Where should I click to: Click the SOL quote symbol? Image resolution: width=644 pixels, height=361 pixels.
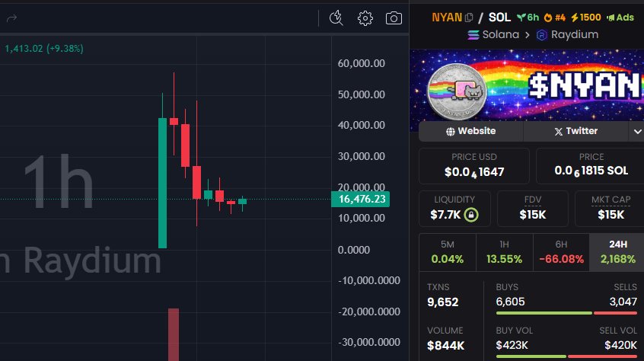pyautogui.click(x=499, y=18)
